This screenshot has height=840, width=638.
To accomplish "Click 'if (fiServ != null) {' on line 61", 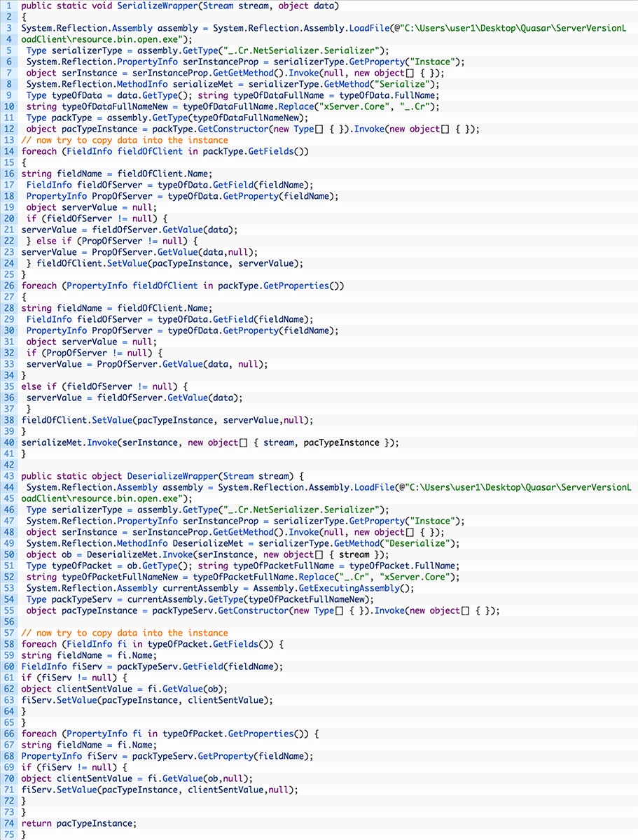I will [74, 678].
